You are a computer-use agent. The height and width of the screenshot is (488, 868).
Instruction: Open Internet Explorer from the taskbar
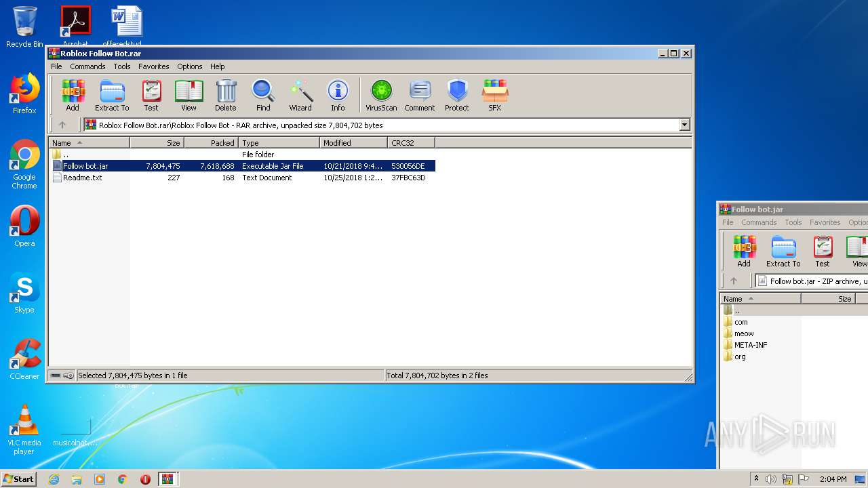point(54,479)
